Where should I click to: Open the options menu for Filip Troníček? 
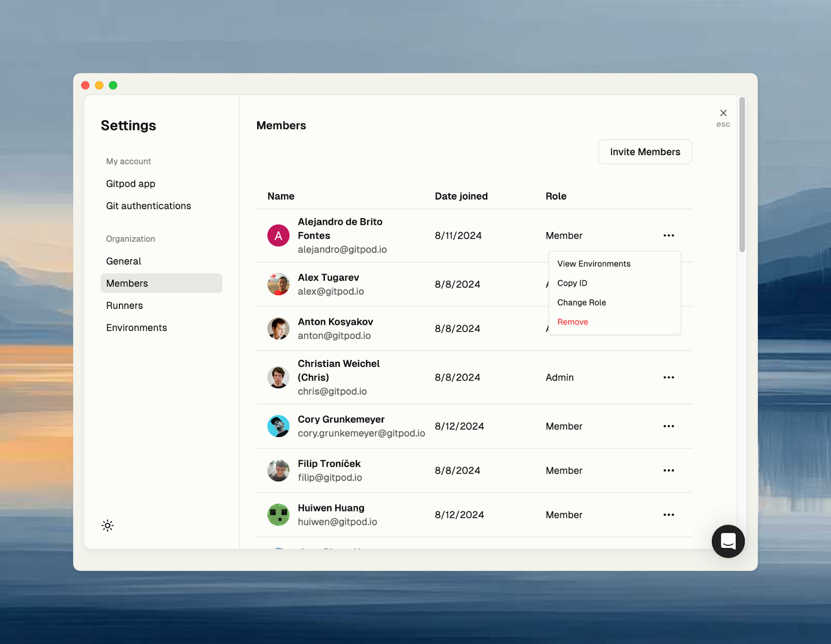point(669,470)
